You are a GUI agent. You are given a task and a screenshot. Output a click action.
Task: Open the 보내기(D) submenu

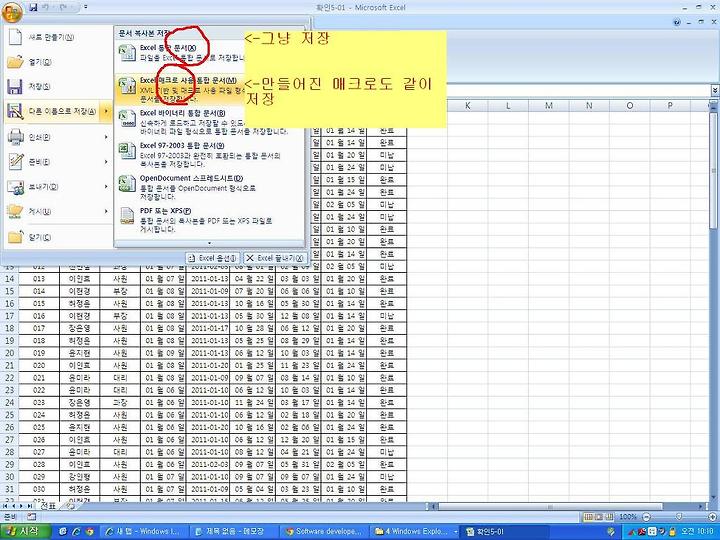tap(57, 186)
